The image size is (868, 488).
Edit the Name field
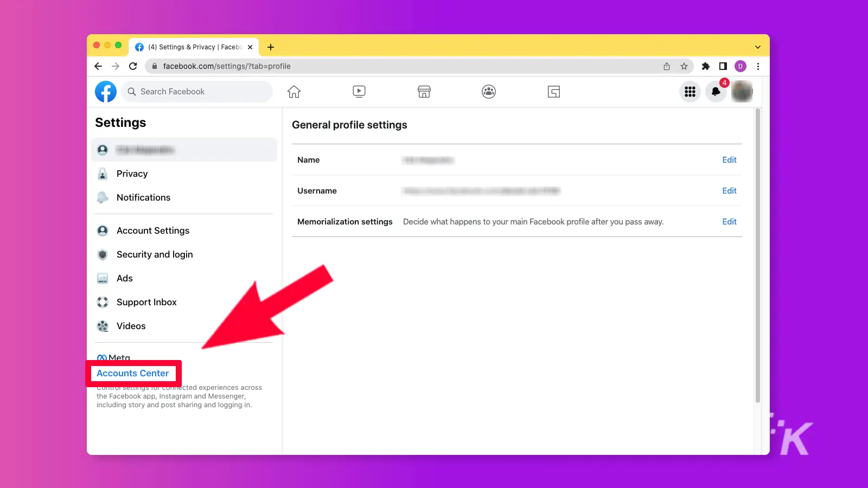pyautogui.click(x=729, y=160)
